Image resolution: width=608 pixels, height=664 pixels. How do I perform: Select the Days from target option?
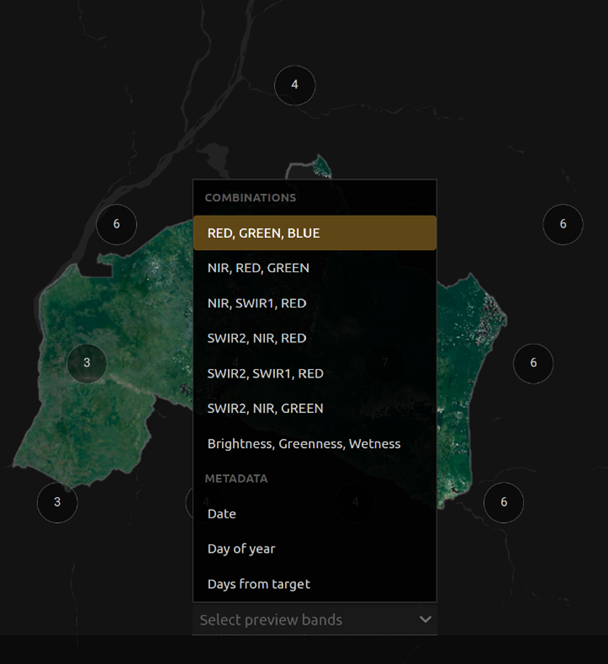pos(314,584)
